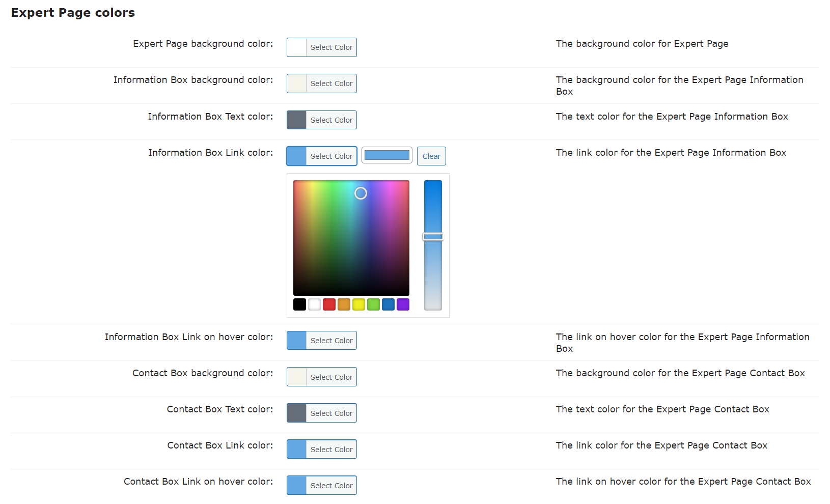Click the hex color input field
830x504 pixels.
tap(386, 155)
